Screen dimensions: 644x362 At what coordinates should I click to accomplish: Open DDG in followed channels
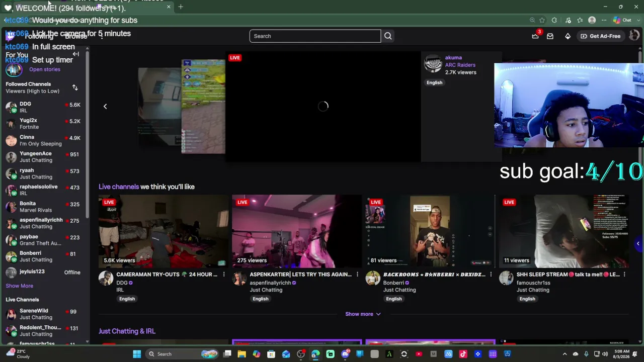43,107
